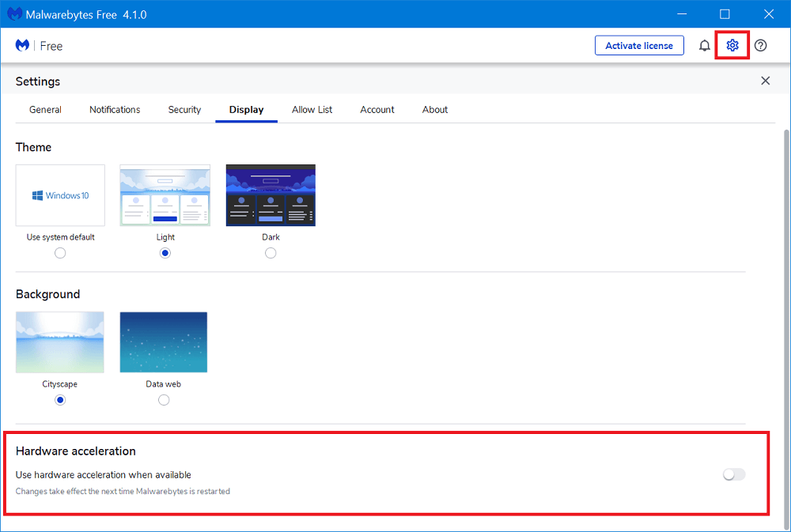Screen dimensions: 791x532
Task: Select the Data web background radio button
Action: tap(164, 400)
